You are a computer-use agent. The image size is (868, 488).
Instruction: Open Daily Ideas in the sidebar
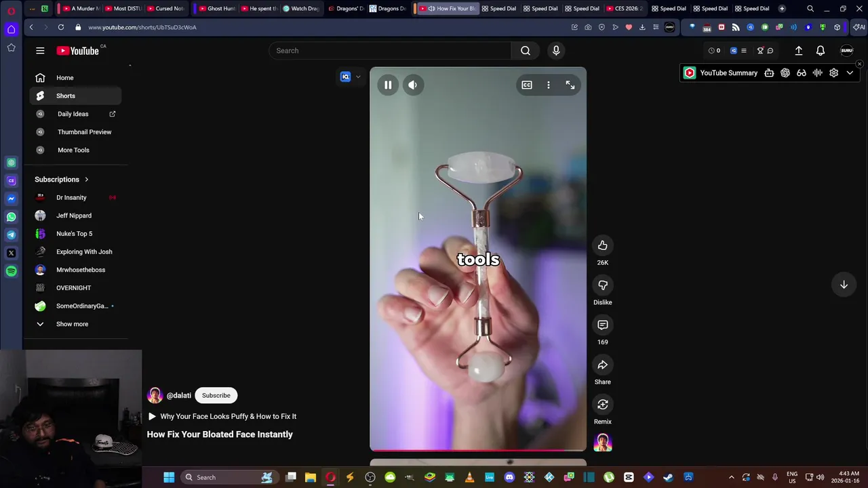pos(75,114)
